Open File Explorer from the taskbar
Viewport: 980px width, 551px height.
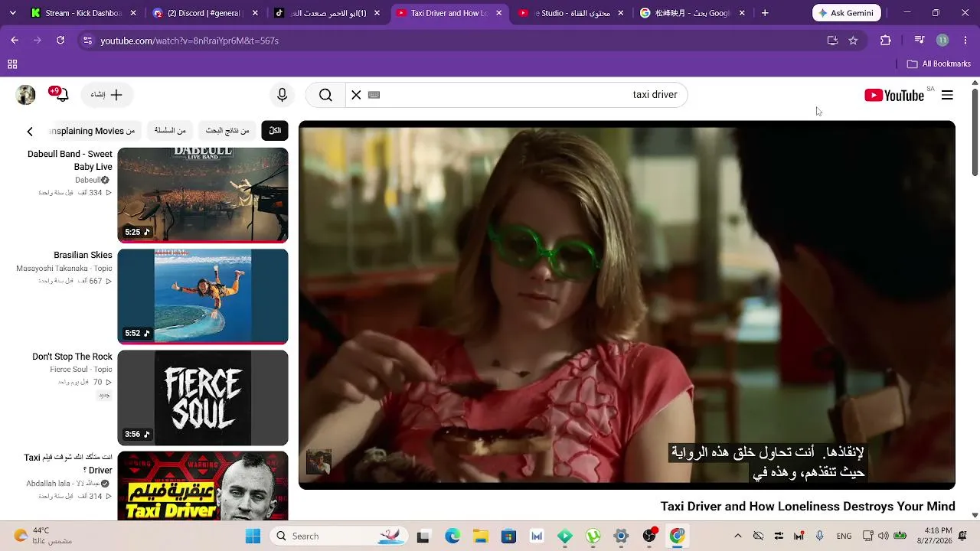480,536
